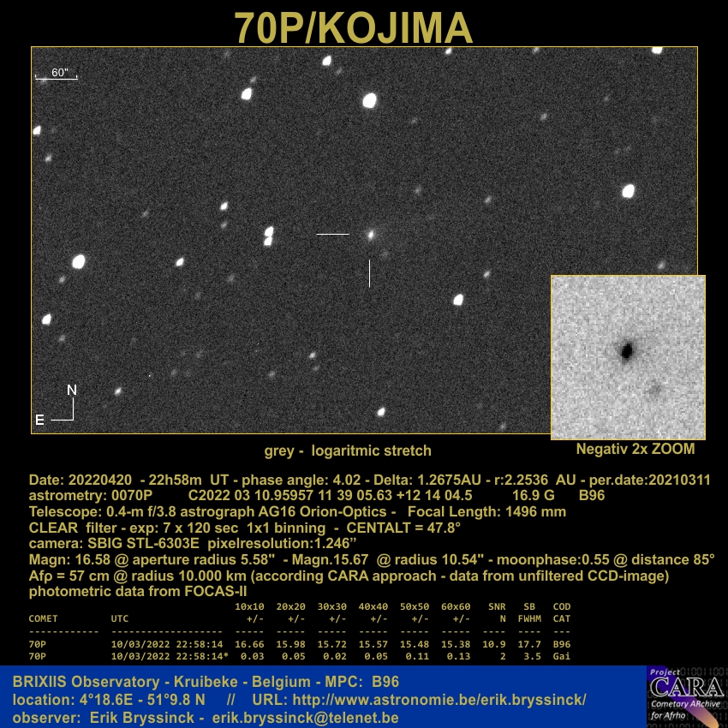
Task: Click the 30x30 error value 0.02
Action: [x=335, y=657]
